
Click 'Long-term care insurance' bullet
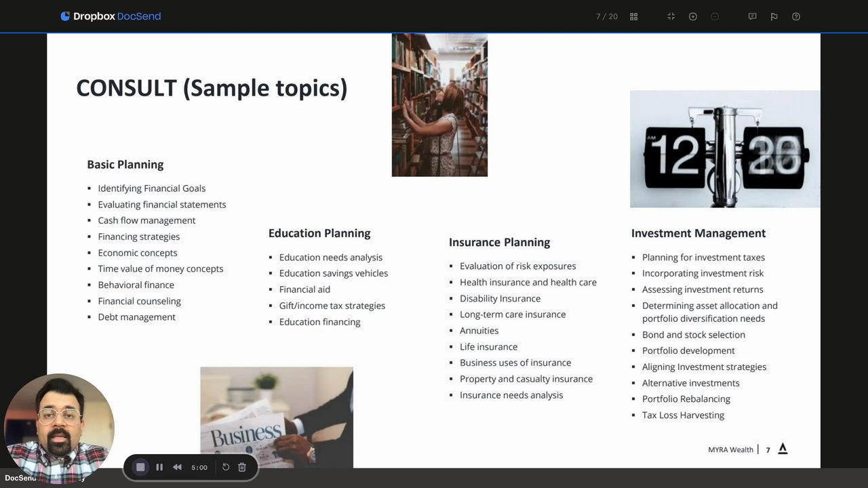[513, 314]
